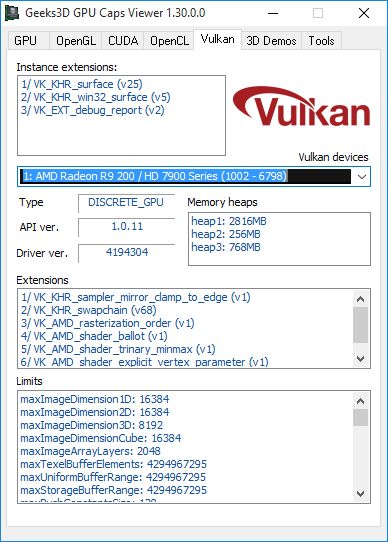The image size is (388, 542).
Task: Click Extensions list scroll up arrow
Action: coord(360,299)
